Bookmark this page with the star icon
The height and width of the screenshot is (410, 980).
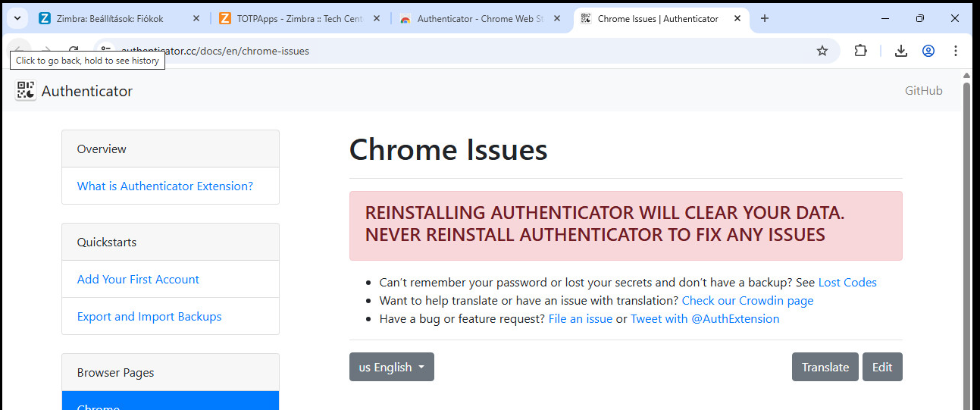pyautogui.click(x=822, y=51)
